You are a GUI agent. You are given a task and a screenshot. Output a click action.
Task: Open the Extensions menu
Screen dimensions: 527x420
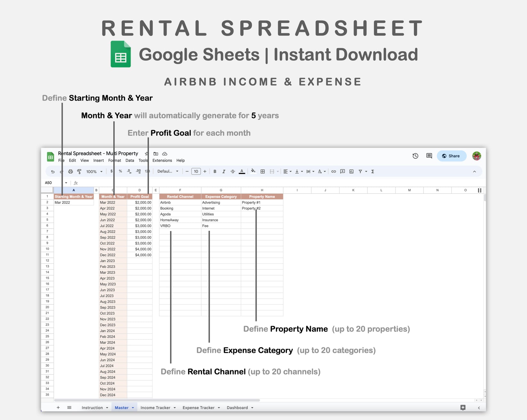coord(162,160)
